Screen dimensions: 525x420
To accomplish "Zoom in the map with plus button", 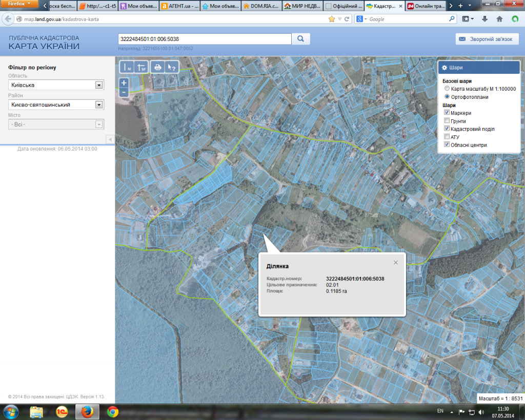I will pyautogui.click(x=124, y=82).
